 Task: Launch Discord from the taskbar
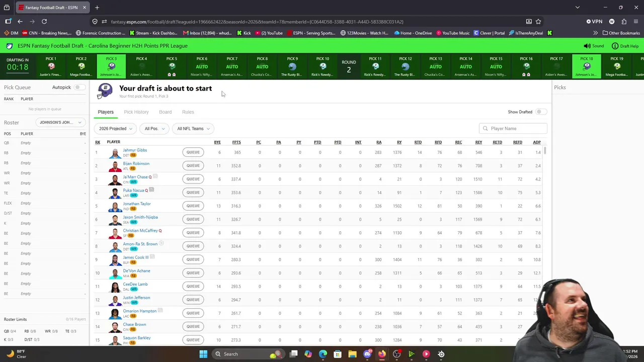coord(367,354)
